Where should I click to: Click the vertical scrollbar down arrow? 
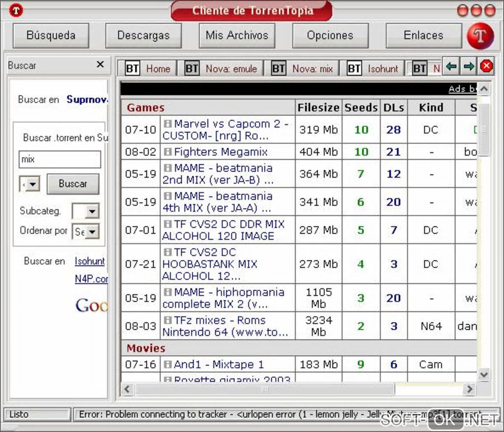(x=484, y=374)
